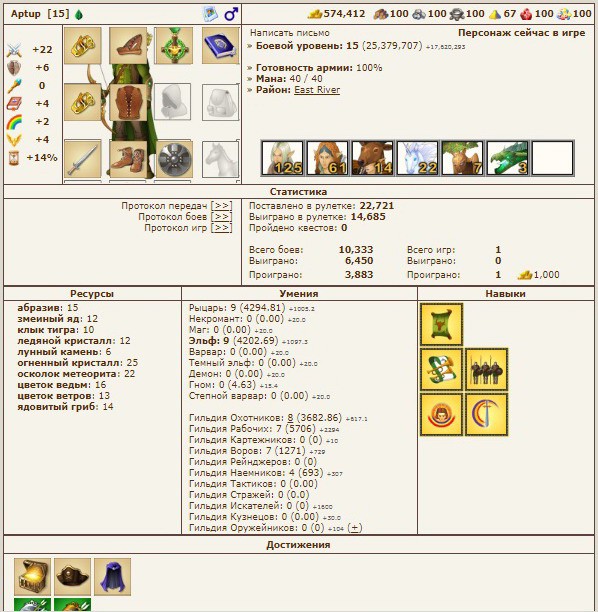This screenshot has width=598, height=612.
Task: Click the male gender symbol icon
Action: click(231, 14)
